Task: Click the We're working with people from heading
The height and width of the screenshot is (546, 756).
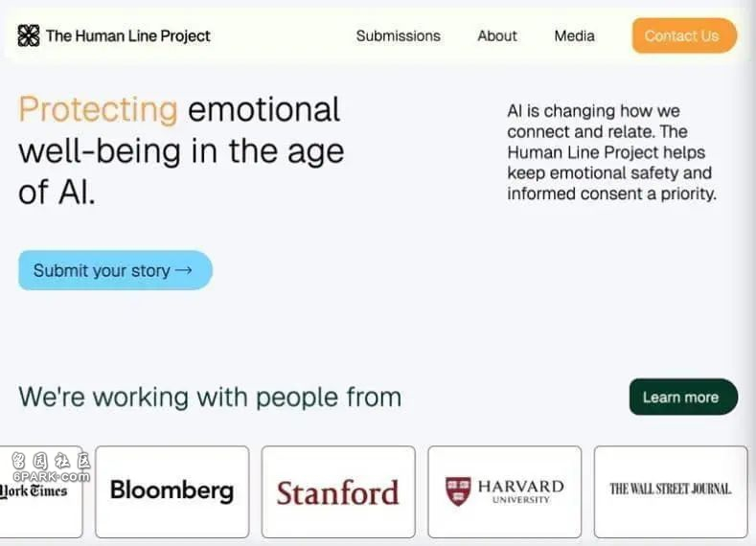Action: (x=210, y=398)
